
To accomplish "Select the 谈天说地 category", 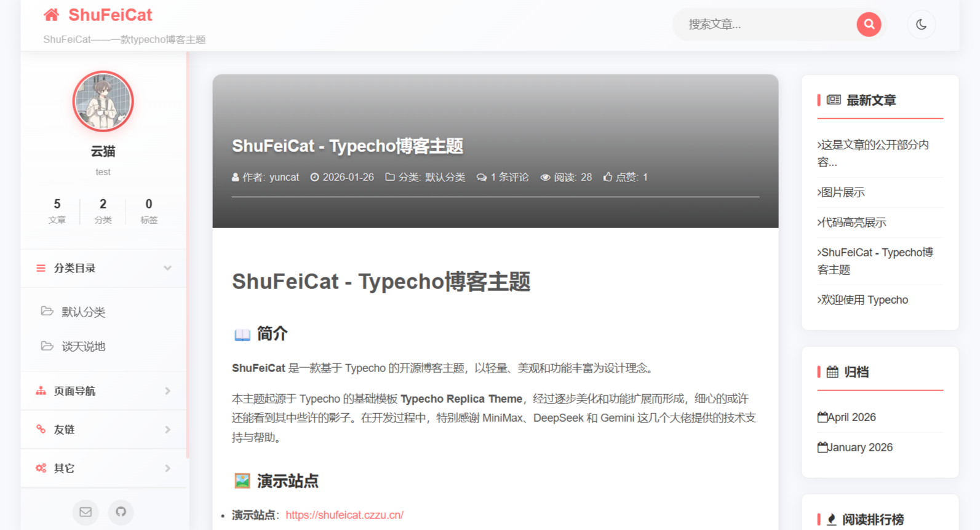I will tap(83, 346).
